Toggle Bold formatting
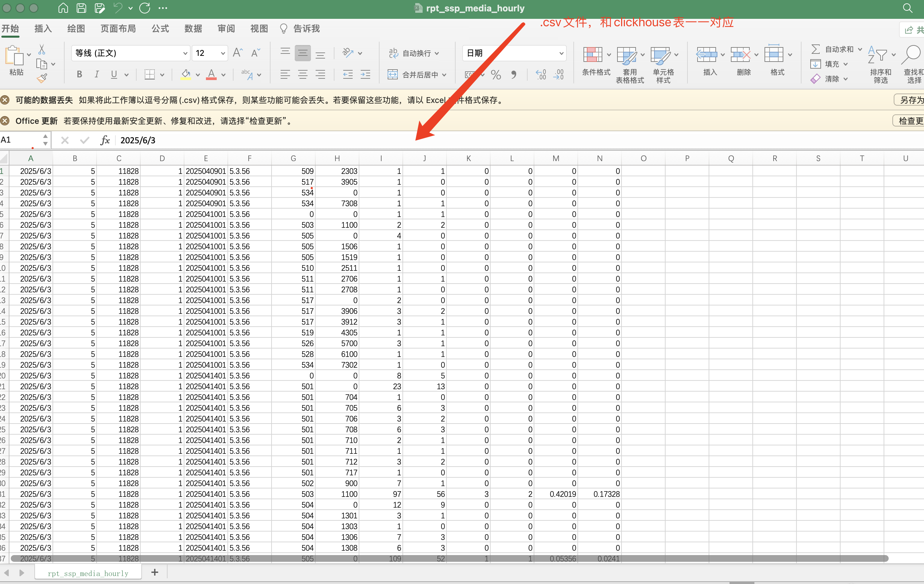This screenshot has width=924, height=584. tap(79, 74)
